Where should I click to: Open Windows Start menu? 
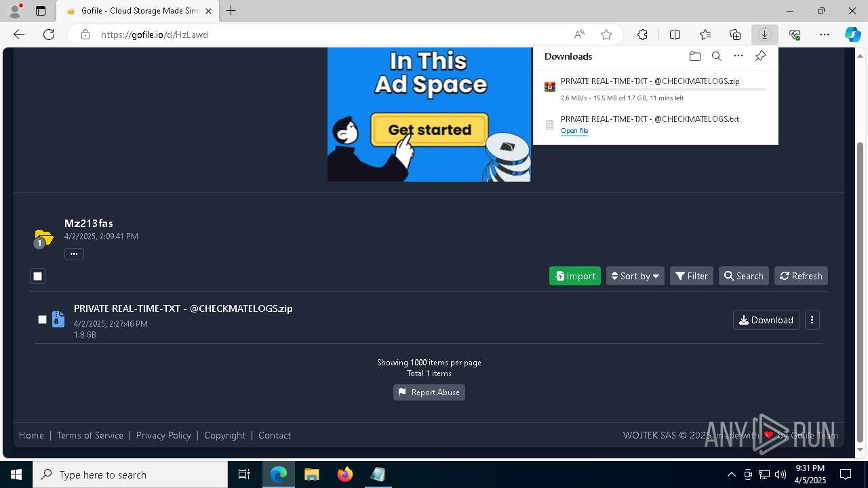[x=16, y=474]
